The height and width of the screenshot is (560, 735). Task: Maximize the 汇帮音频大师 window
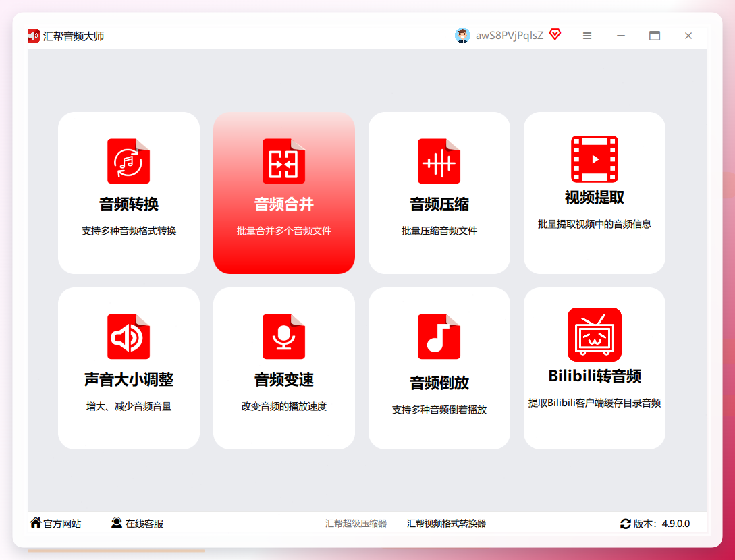(x=655, y=36)
